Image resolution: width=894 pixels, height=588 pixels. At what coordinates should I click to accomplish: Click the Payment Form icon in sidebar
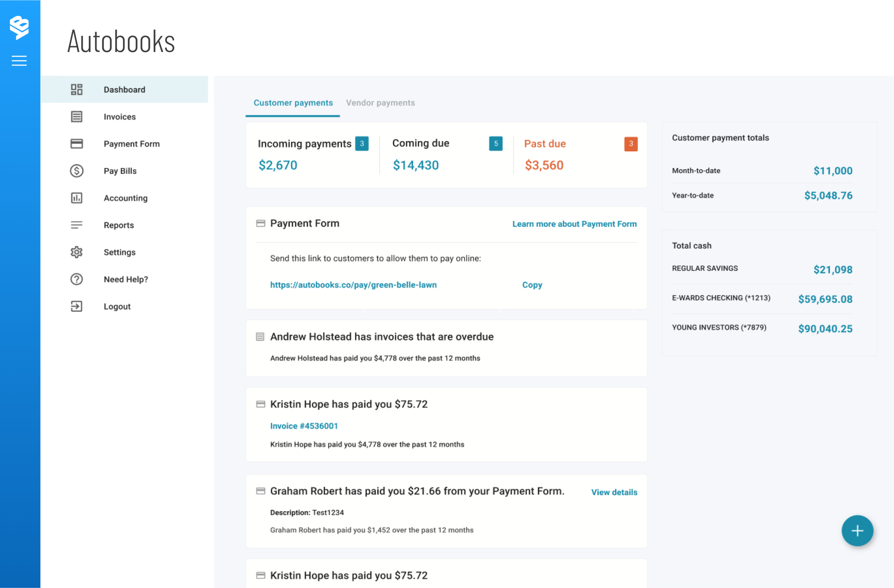(x=77, y=144)
